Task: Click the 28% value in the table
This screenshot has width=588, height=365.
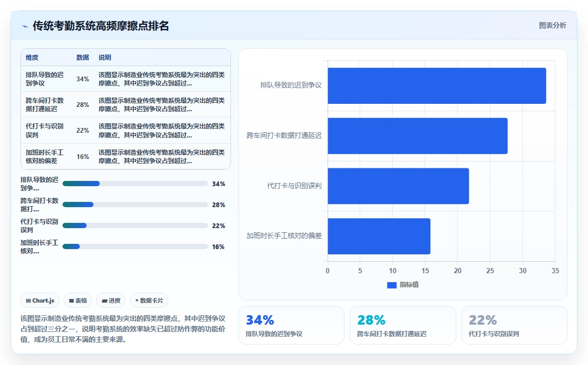Action: 82,105
